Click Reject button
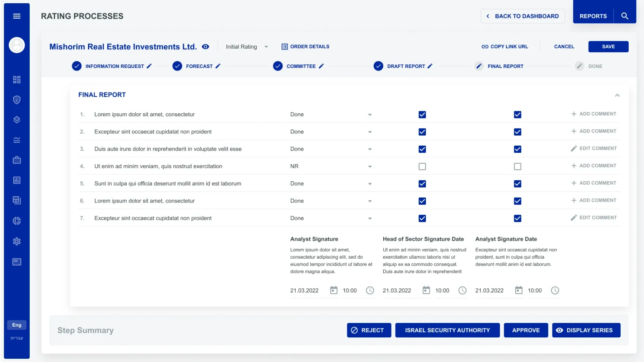The height and width of the screenshot is (362, 644). point(369,330)
